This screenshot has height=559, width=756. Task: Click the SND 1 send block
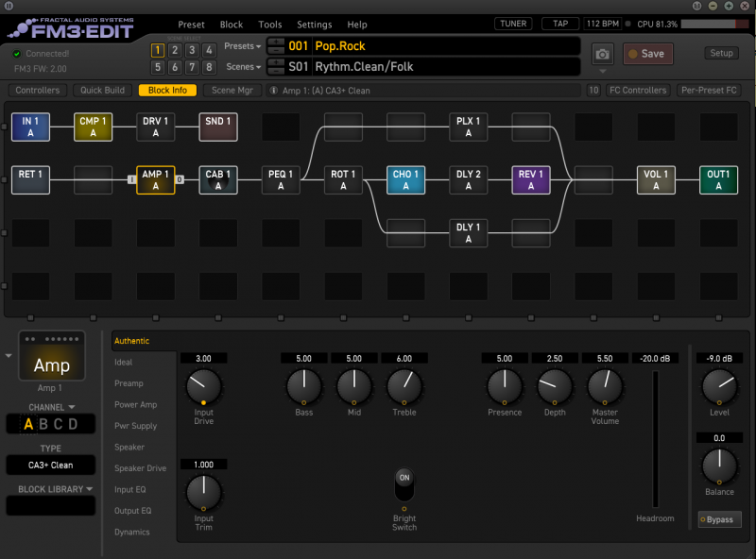pyautogui.click(x=217, y=127)
